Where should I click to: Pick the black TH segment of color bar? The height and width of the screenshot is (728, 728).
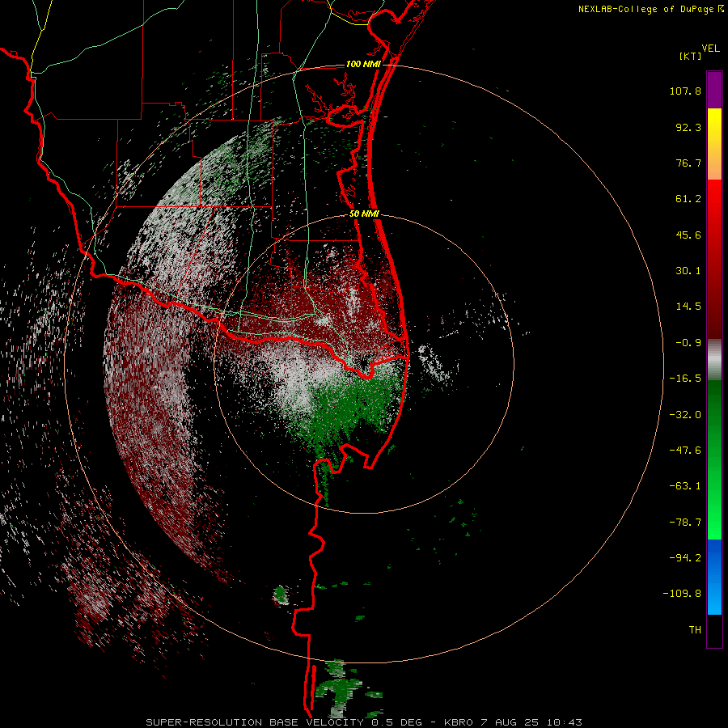(714, 630)
